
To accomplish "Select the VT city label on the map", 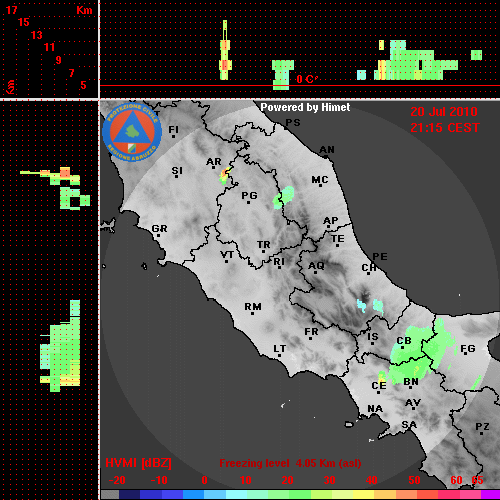I will [x=227, y=255].
